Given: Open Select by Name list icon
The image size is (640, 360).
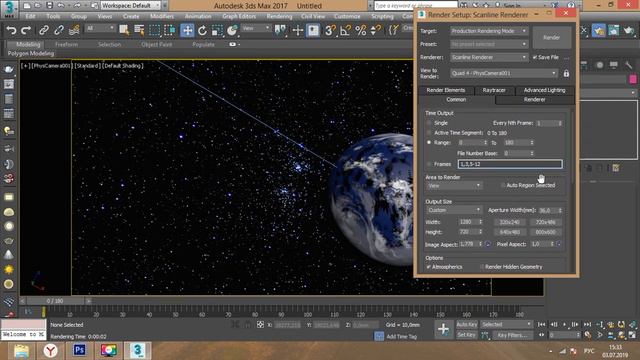Looking at the screenshot, I should (139, 30).
